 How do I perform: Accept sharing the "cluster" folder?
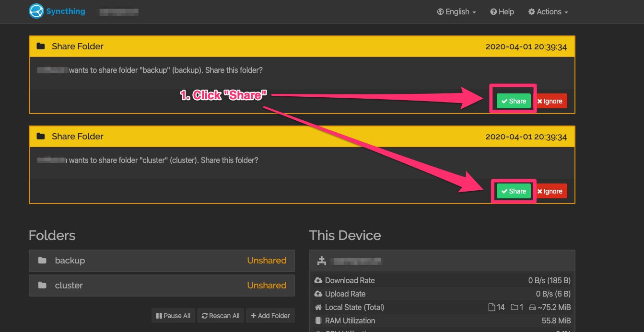click(x=513, y=191)
